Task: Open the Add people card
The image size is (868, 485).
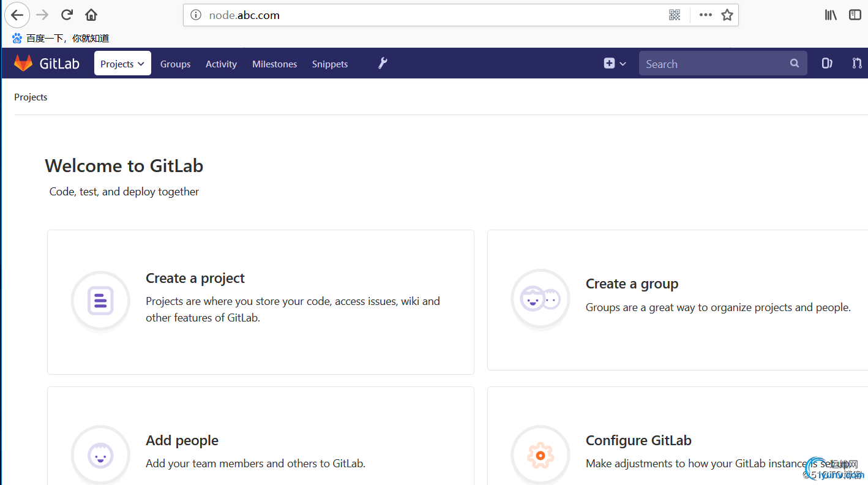Action: point(261,436)
